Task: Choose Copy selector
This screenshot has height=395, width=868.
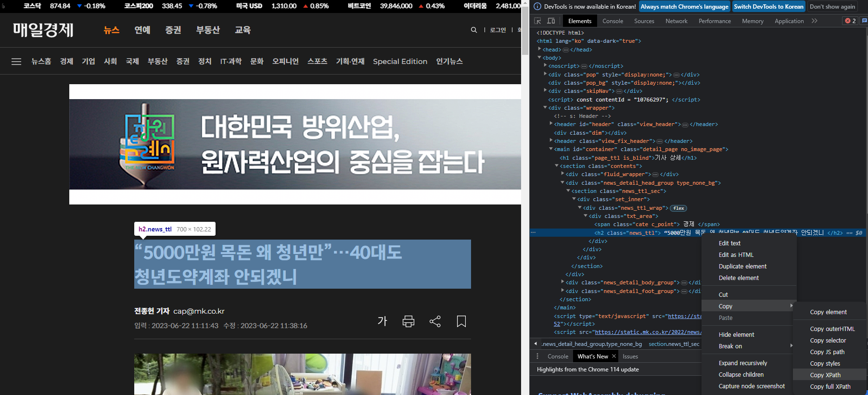Action: coord(830,341)
